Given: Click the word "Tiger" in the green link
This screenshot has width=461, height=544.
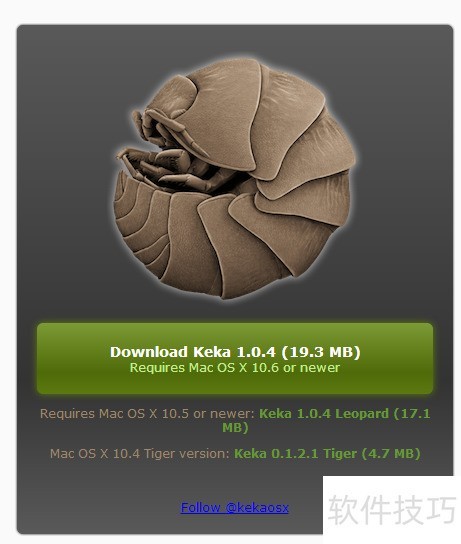Looking at the screenshot, I should 340,453.
